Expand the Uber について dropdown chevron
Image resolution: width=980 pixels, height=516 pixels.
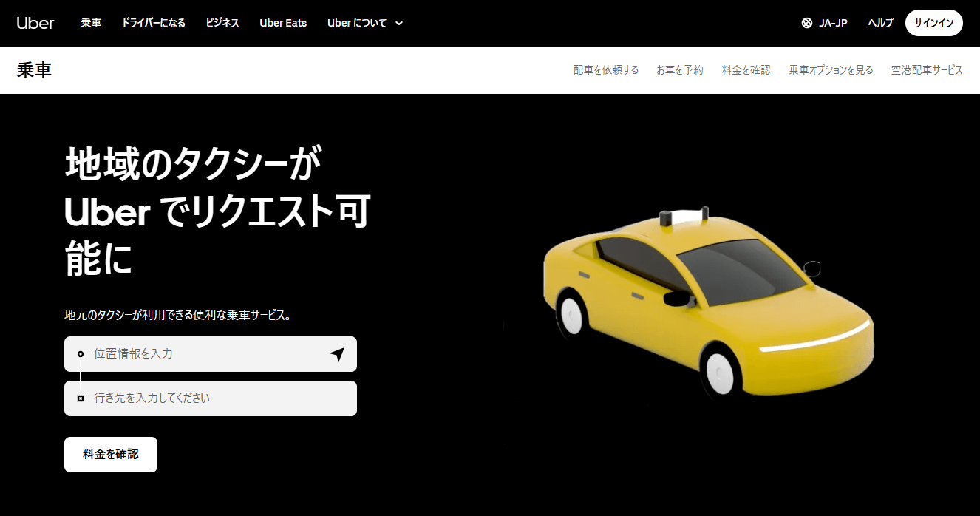coord(399,23)
